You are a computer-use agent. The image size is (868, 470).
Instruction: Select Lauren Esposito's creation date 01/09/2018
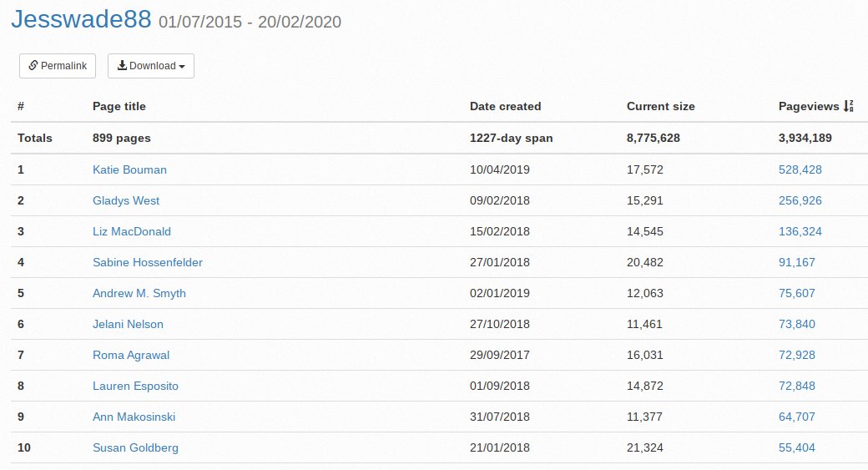tap(500, 387)
